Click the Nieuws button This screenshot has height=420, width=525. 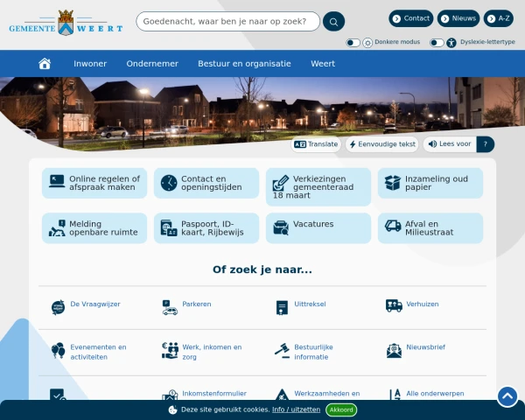click(458, 18)
